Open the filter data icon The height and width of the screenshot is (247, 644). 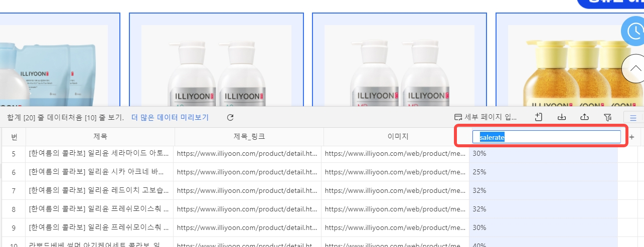pos(607,117)
